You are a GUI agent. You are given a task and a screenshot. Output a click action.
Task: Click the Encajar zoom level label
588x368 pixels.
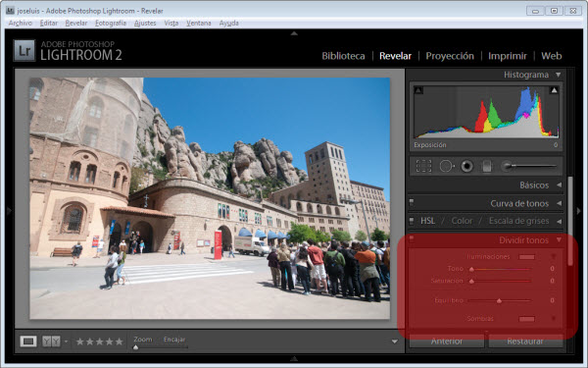point(174,340)
